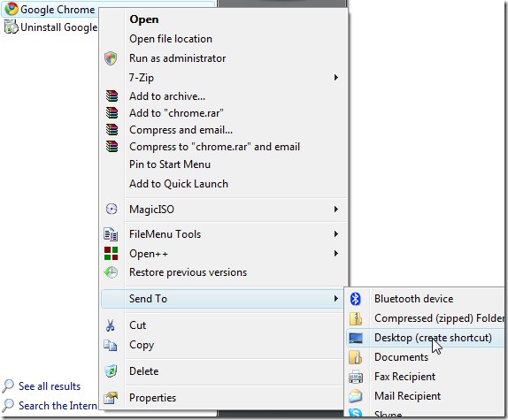
Task: Click the Properties icon
Action: [111, 398]
